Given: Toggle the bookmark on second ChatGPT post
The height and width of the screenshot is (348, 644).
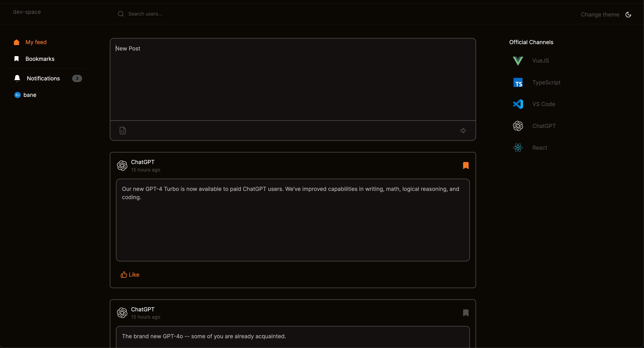Looking at the screenshot, I should (x=466, y=313).
